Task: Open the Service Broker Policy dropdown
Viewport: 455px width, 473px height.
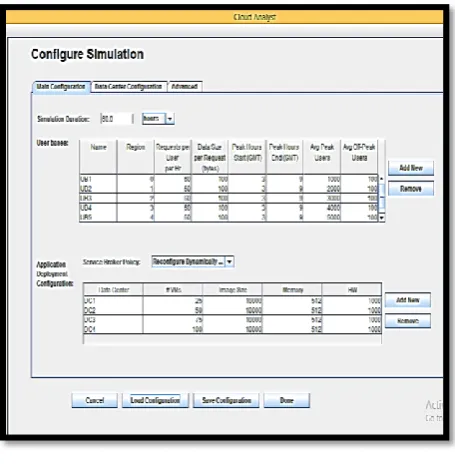Action: pos(193,262)
